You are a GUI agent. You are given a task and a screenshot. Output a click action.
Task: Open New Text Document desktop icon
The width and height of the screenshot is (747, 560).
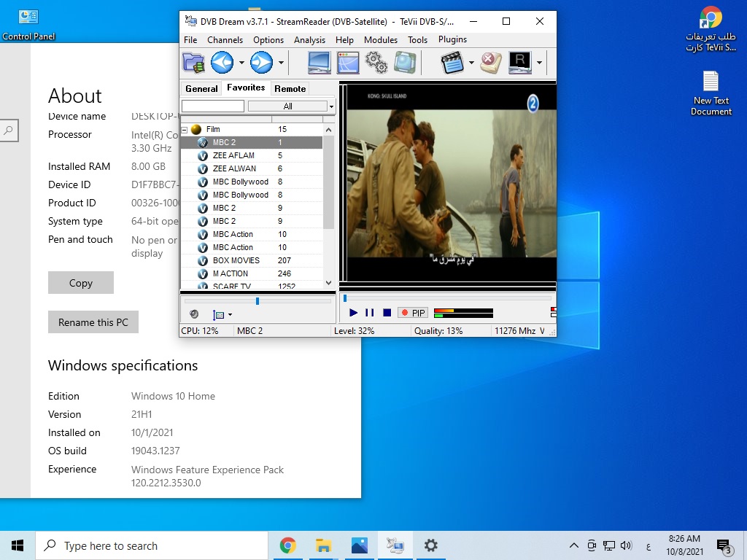(x=711, y=93)
